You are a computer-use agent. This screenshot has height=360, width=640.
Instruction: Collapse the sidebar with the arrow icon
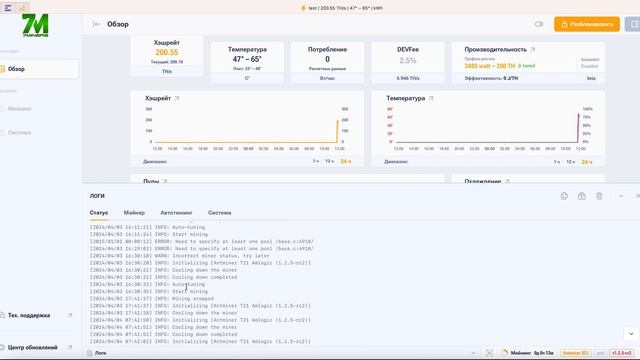pyautogui.click(x=96, y=24)
